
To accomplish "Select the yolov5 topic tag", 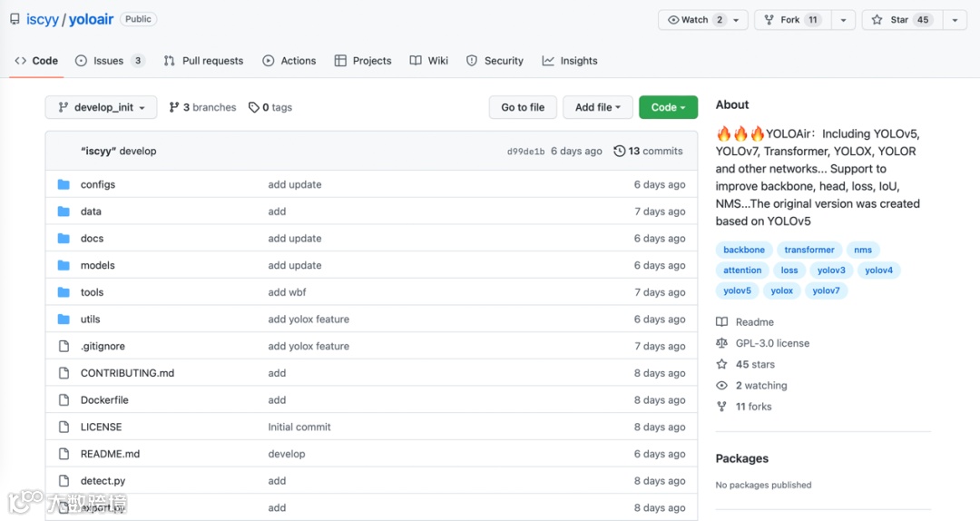I will (737, 290).
